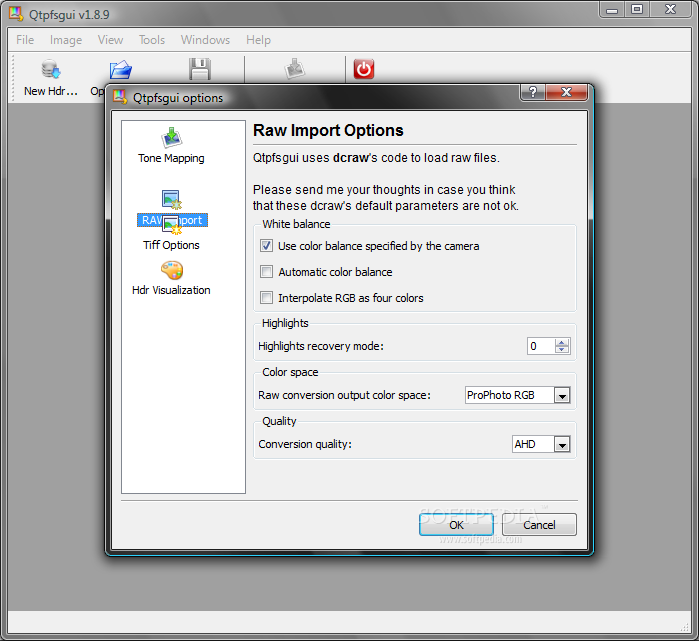Click the Qtpfsgui main window app icon
Screen dimensions: 699x641
click(16, 14)
